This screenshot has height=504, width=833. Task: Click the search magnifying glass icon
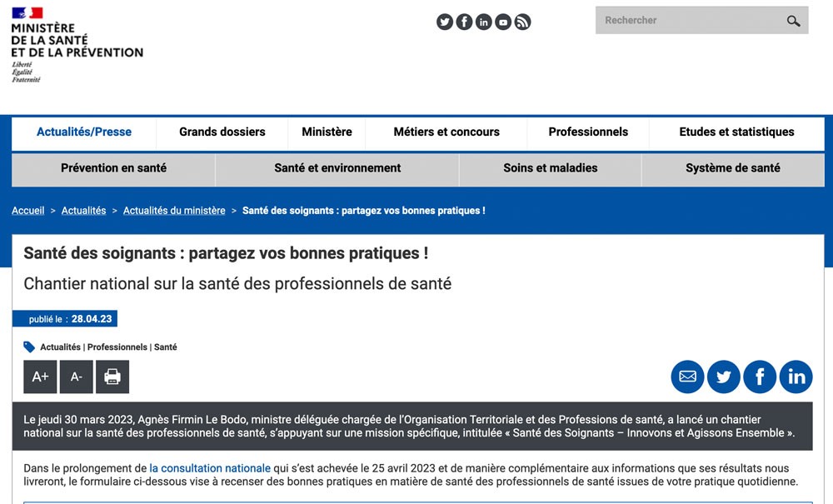793,21
